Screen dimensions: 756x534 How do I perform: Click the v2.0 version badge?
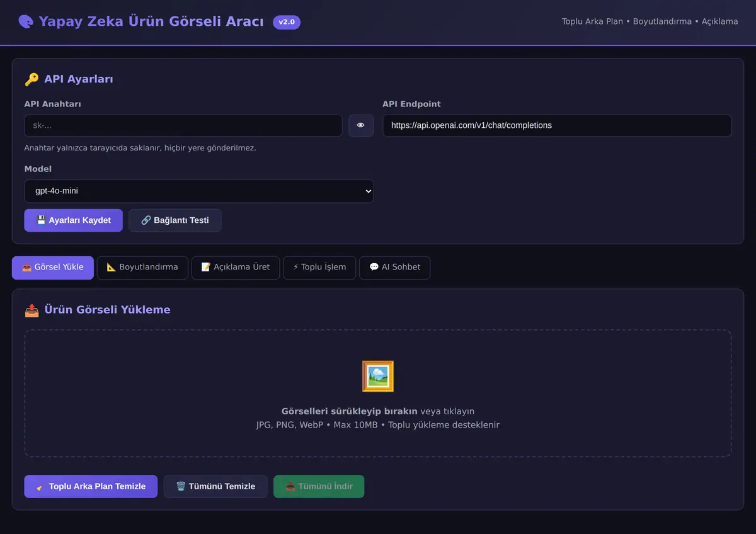(x=287, y=22)
